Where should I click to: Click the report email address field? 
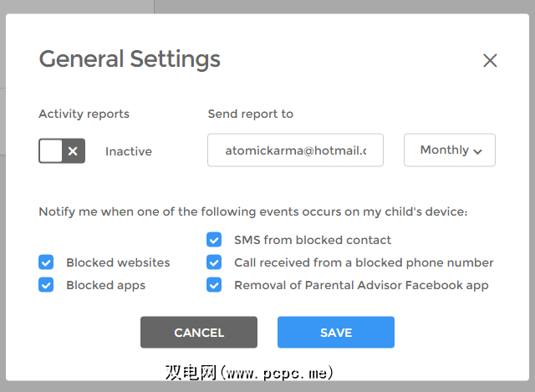[295, 150]
